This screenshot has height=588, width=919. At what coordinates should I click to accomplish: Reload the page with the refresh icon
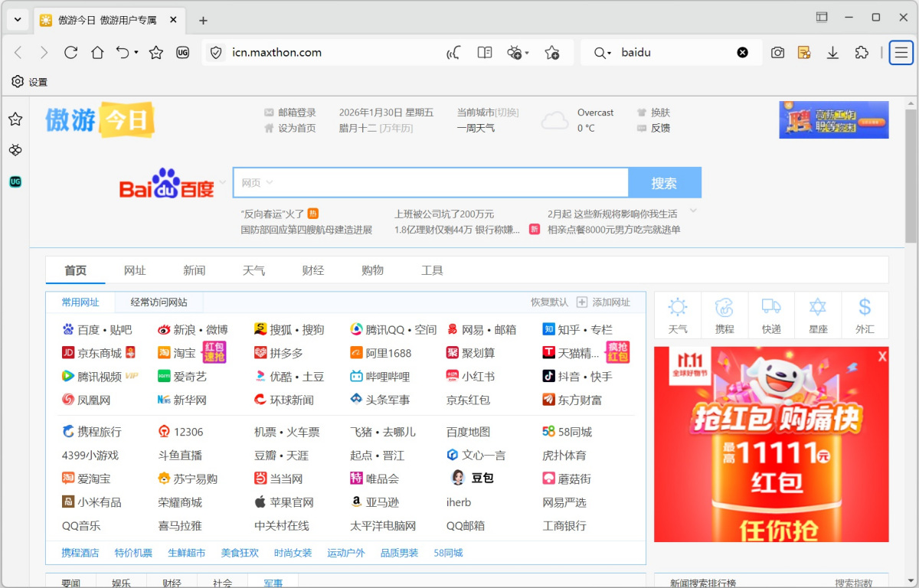[70, 52]
